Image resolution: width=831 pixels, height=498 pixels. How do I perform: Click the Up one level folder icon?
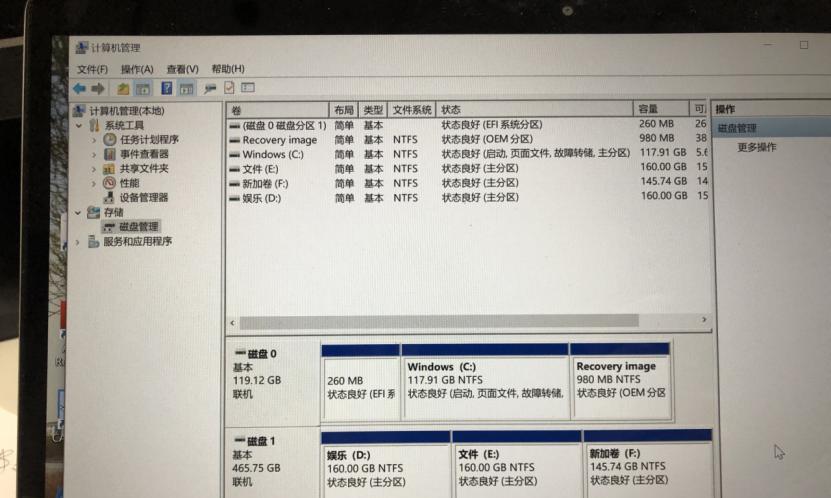pyautogui.click(x=123, y=88)
